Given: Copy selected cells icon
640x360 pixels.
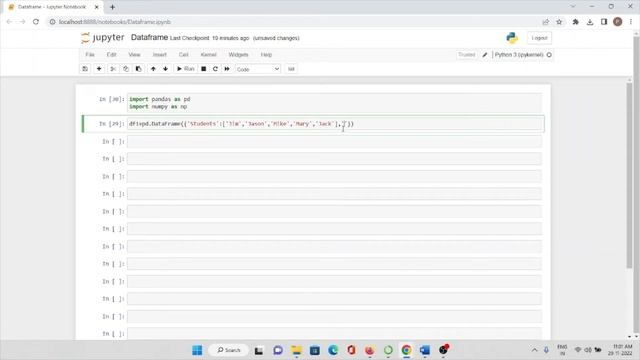Looking at the screenshot, I should click(126, 69).
